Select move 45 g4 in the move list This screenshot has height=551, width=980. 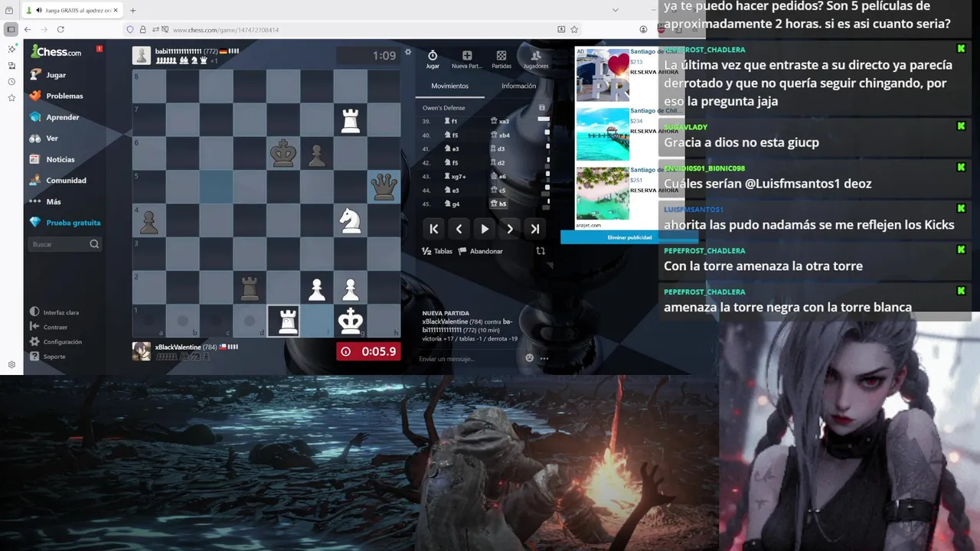click(x=452, y=204)
